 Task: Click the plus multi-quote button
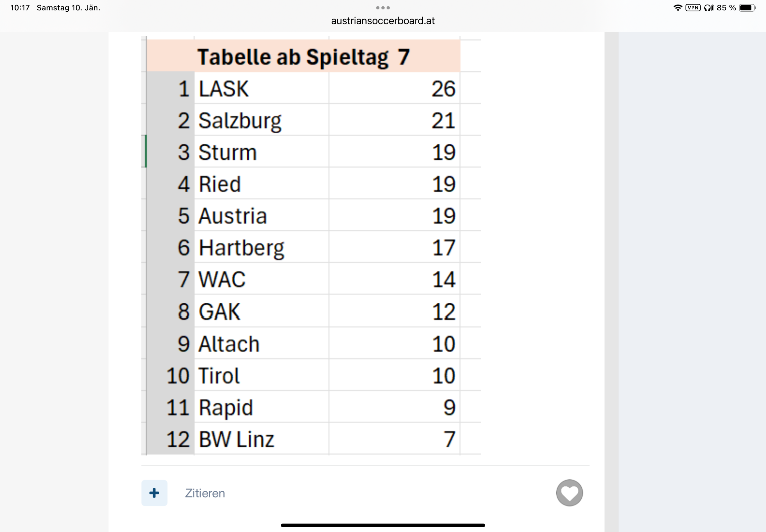[154, 493]
